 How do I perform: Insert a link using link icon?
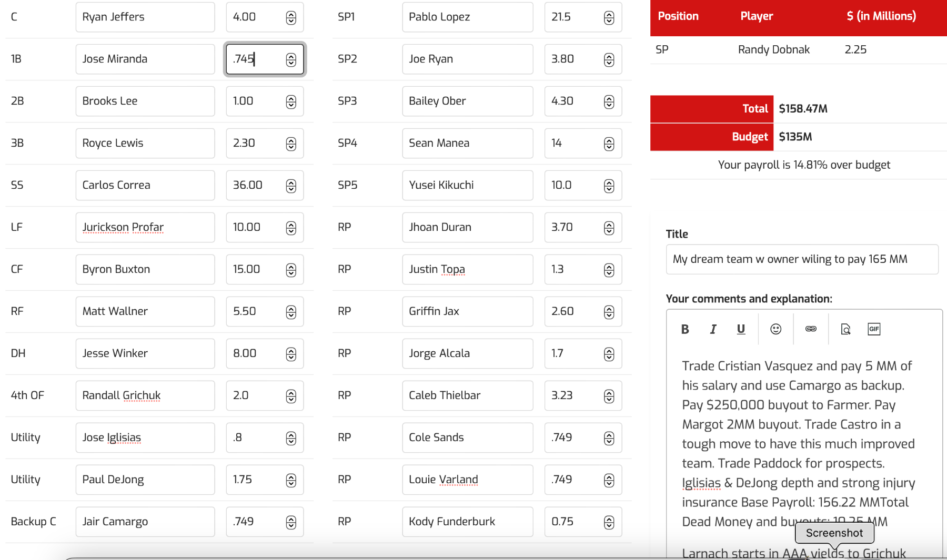point(811,329)
